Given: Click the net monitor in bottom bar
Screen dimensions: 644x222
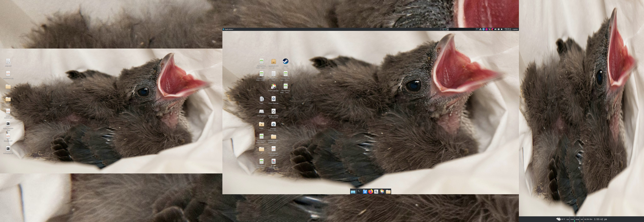Looking at the screenshot, I should [x=582, y=219].
